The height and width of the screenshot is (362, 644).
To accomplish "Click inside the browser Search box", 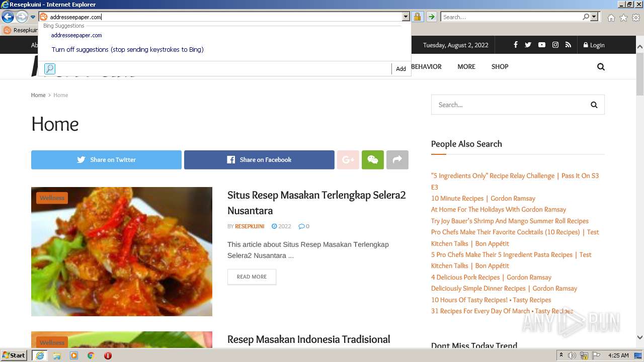I will (511, 17).
